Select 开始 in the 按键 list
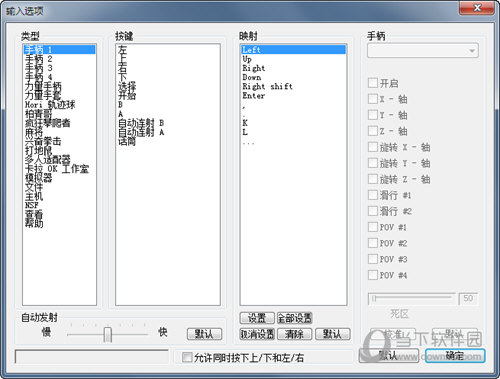Viewport: 500px width, 379px height. click(168, 95)
